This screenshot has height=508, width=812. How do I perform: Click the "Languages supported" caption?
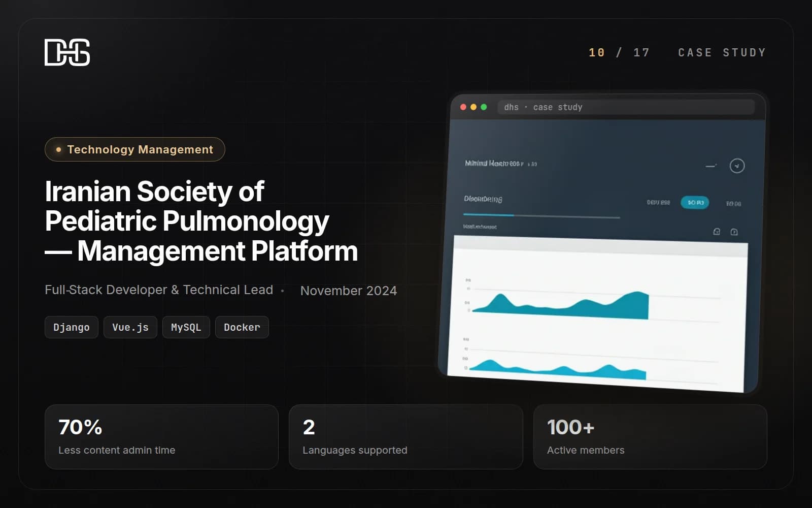(x=355, y=450)
